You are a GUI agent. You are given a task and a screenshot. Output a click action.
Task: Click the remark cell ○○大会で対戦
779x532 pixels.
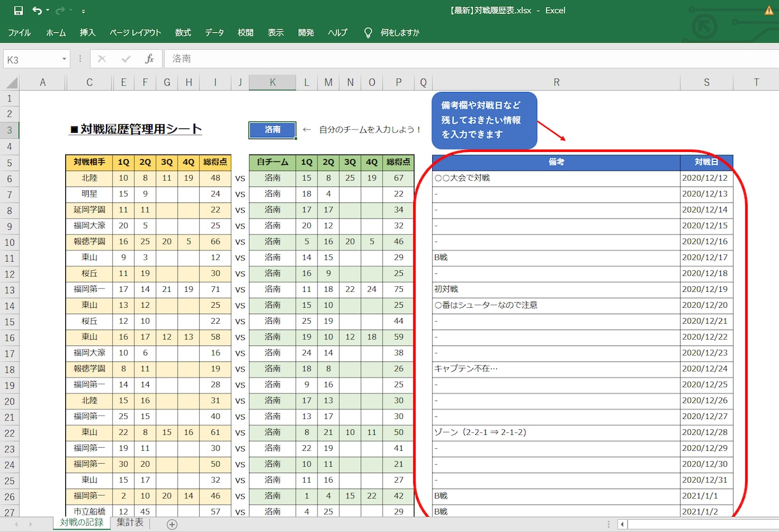[x=556, y=178]
